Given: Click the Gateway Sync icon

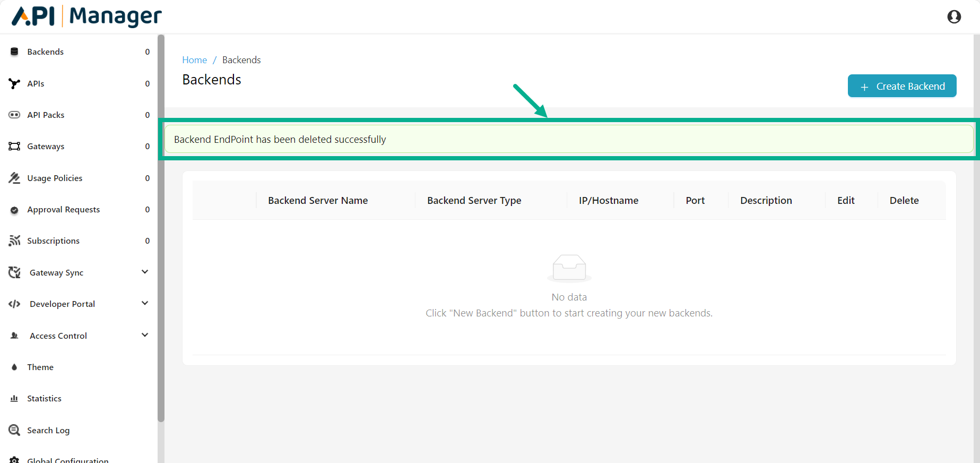Looking at the screenshot, I should 14,272.
